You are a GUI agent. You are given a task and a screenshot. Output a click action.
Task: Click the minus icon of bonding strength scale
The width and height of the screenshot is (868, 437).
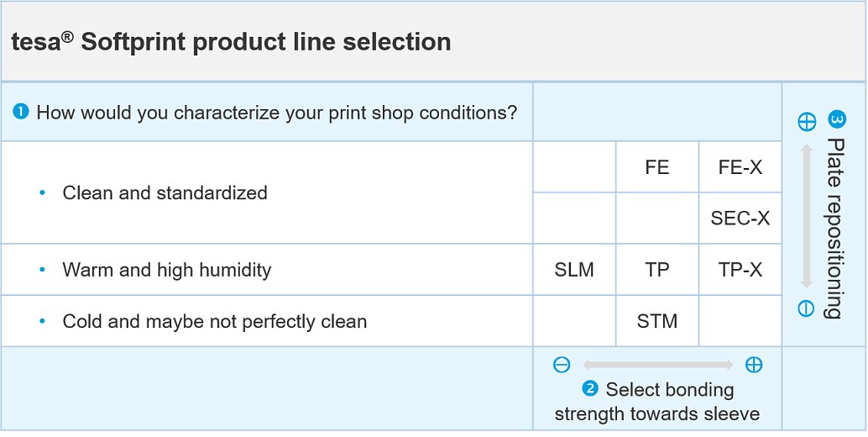(x=562, y=365)
